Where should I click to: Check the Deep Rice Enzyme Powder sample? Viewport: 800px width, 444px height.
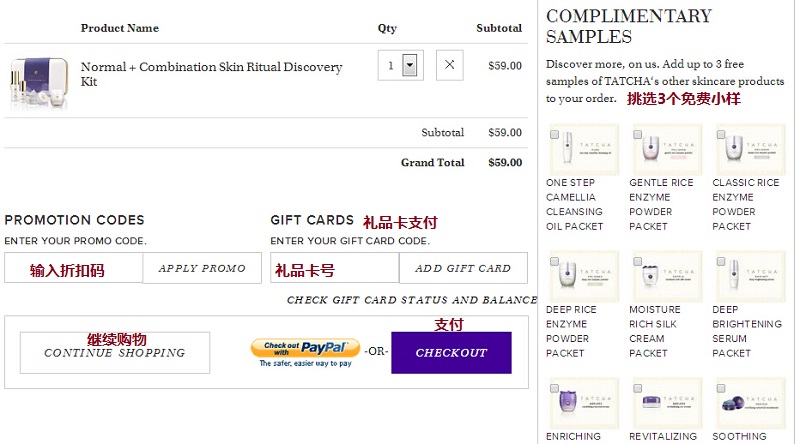point(554,262)
